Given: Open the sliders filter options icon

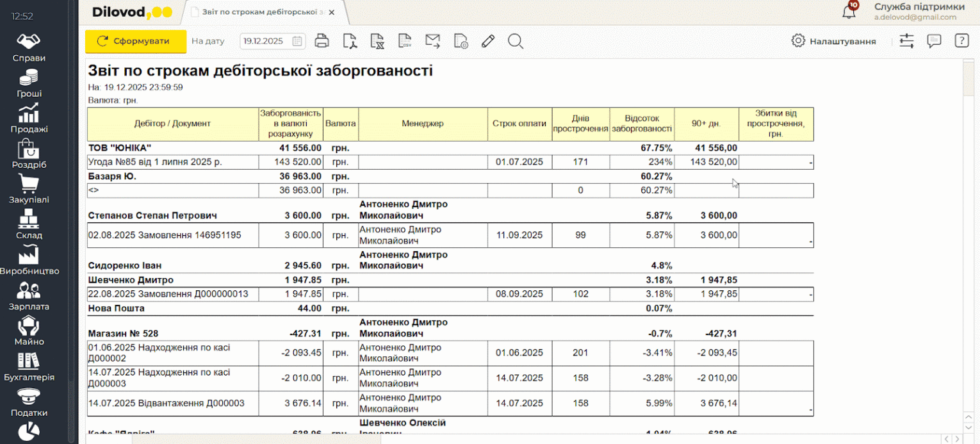Looking at the screenshot, I should tap(906, 41).
